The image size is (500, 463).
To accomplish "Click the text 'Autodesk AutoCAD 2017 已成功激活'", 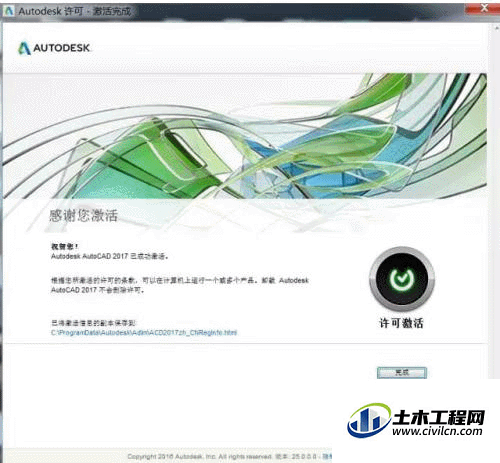I will (x=109, y=256).
